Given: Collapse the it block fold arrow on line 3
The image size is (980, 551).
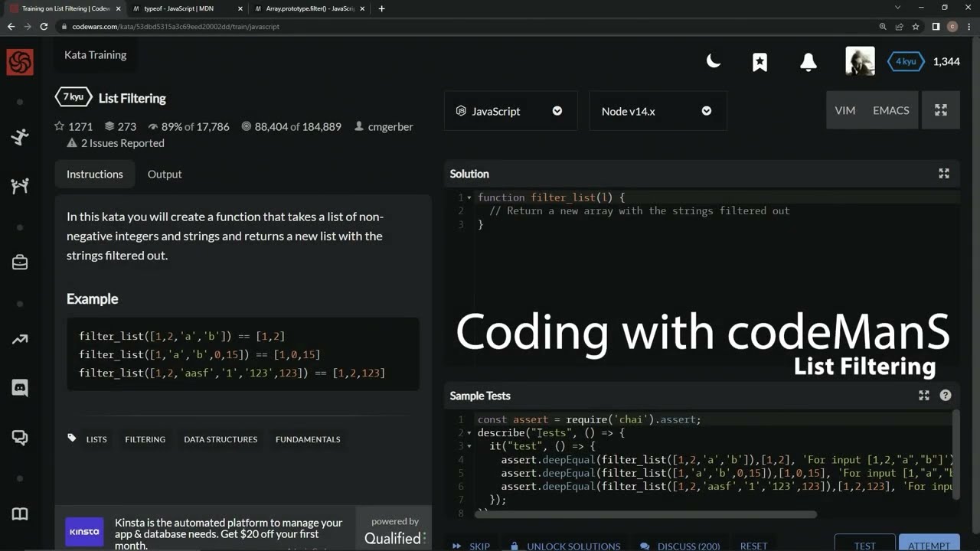Looking at the screenshot, I should point(469,446).
